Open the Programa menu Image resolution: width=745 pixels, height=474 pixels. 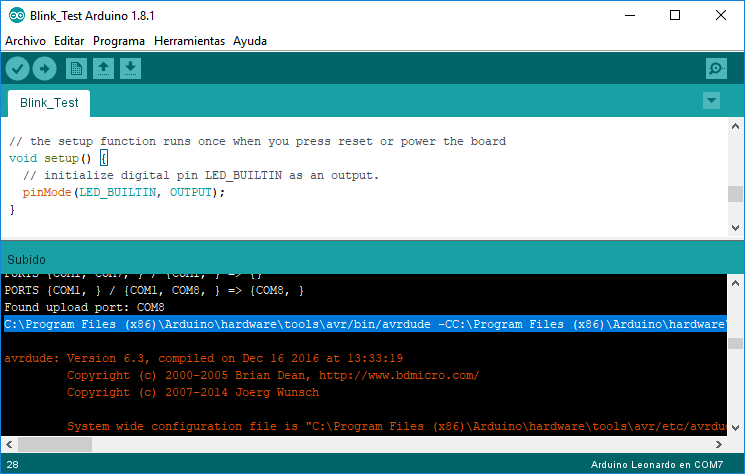(x=119, y=41)
